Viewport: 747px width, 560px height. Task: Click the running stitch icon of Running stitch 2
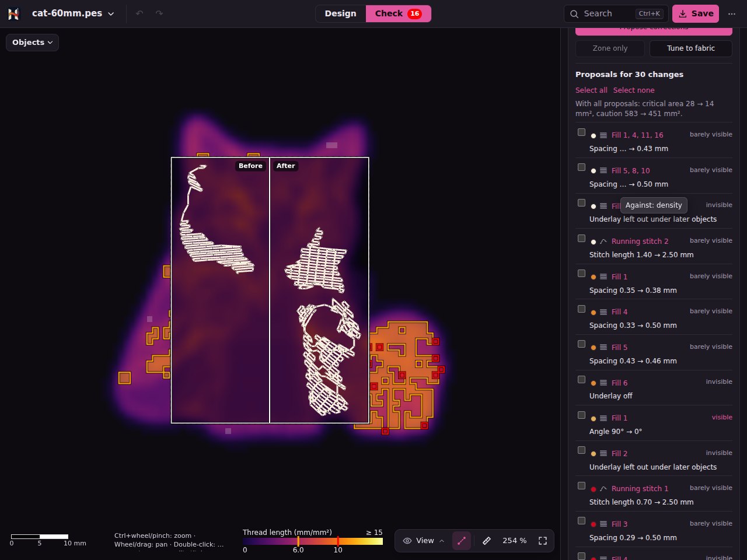click(x=603, y=242)
